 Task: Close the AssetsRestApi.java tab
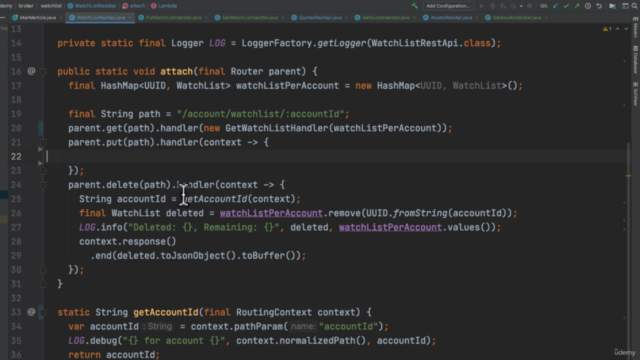tap(476, 18)
